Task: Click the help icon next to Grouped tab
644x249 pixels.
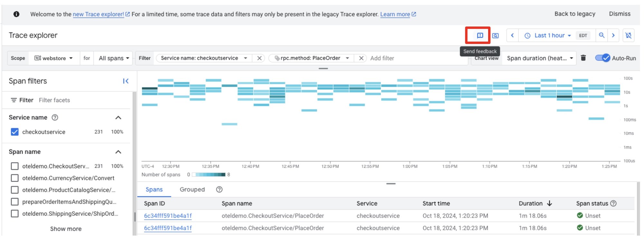Action: coord(219,190)
